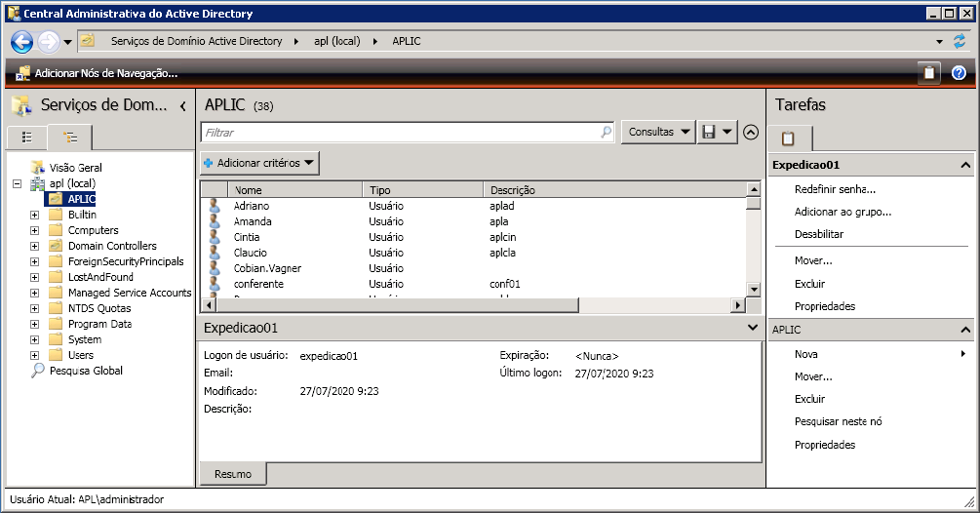Click Desabilitar task
980x513 pixels.
pyautogui.click(x=819, y=234)
